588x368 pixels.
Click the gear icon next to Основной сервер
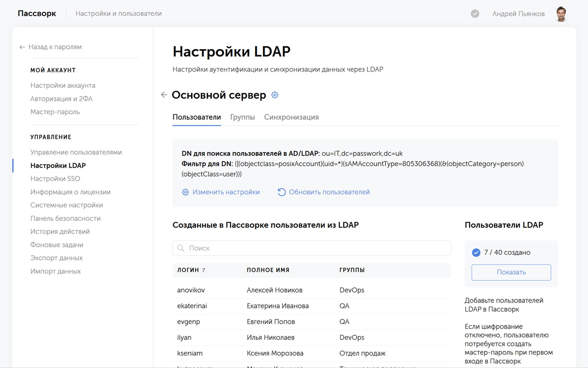pos(275,95)
